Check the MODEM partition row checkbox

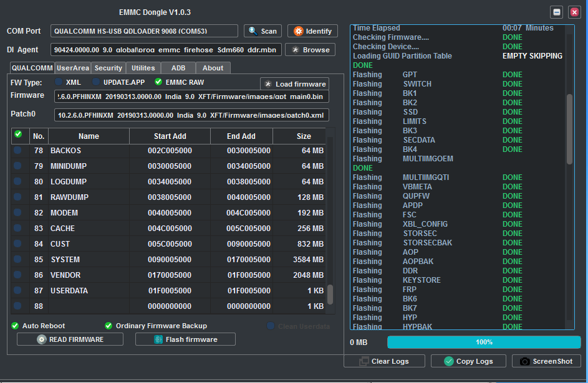pyautogui.click(x=17, y=212)
